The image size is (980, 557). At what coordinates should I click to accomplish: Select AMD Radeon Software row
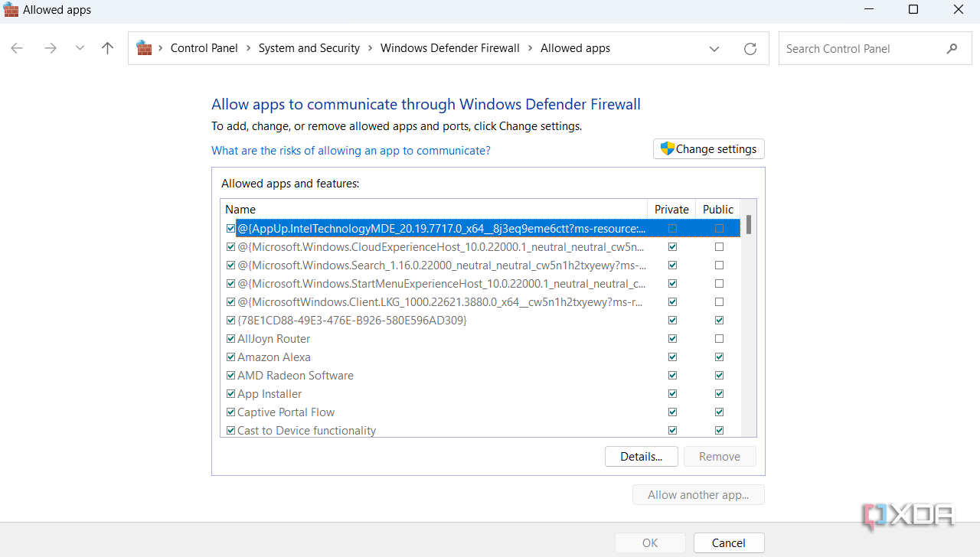tap(481, 376)
